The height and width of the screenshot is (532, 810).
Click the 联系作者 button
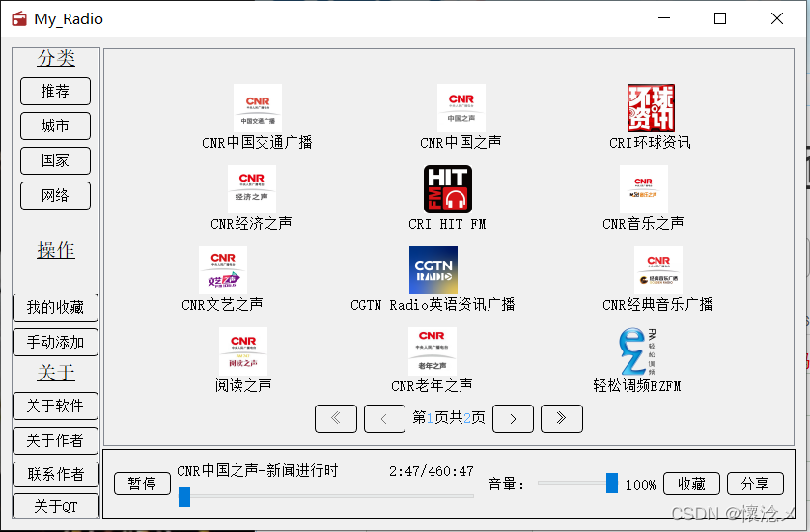tap(55, 474)
